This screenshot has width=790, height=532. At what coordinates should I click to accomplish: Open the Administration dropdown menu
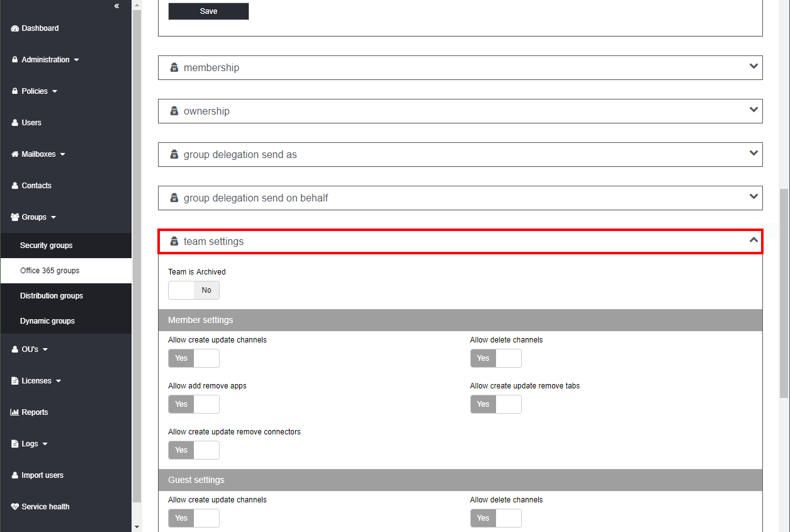click(x=46, y=60)
